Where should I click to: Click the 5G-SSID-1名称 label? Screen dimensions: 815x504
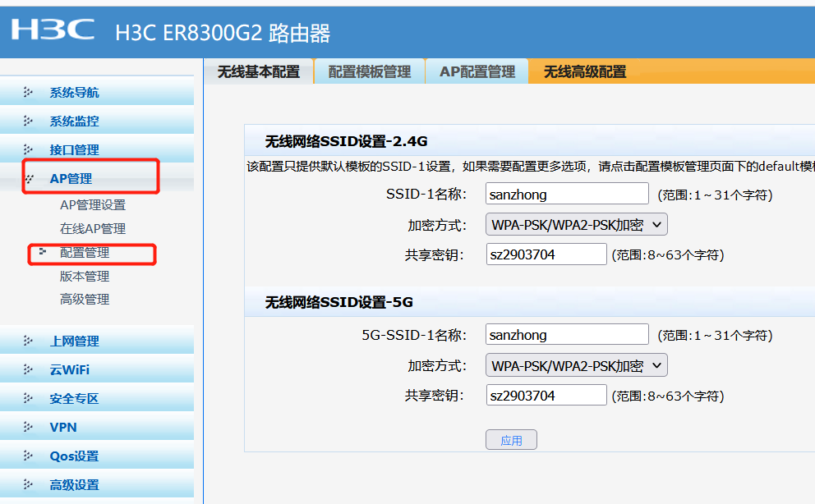click(414, 335)
